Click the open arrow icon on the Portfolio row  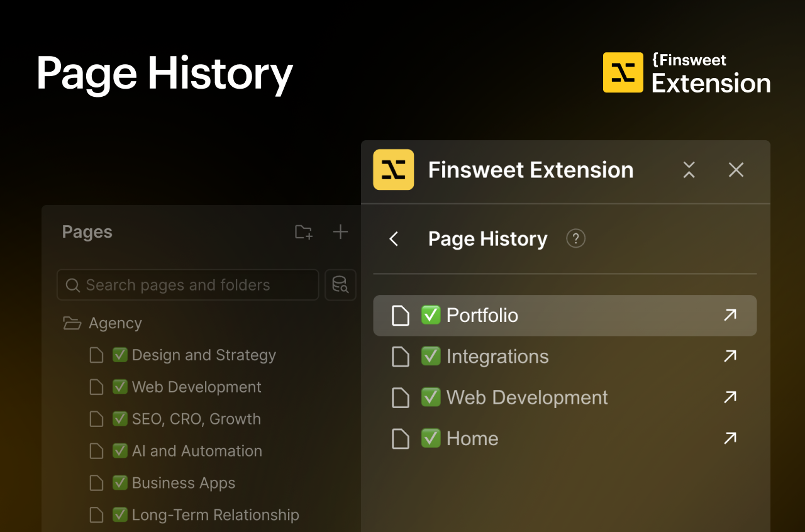tap(730, 315)
